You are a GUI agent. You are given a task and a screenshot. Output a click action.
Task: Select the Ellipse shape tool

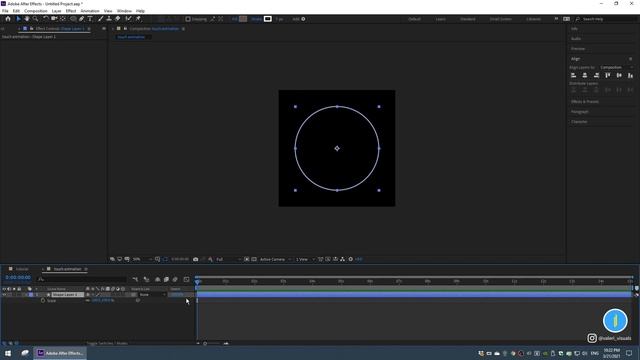click(73, 19)
